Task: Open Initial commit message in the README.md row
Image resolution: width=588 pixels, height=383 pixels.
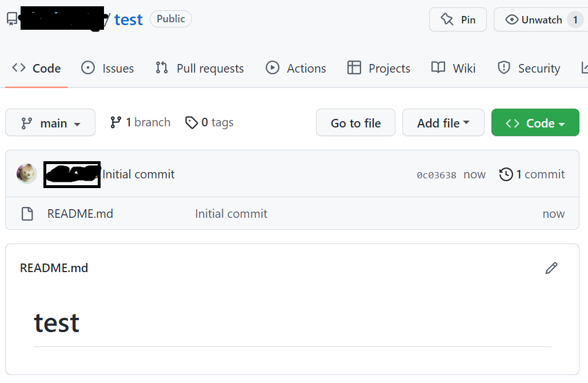Action: click(x=231, y=214)
